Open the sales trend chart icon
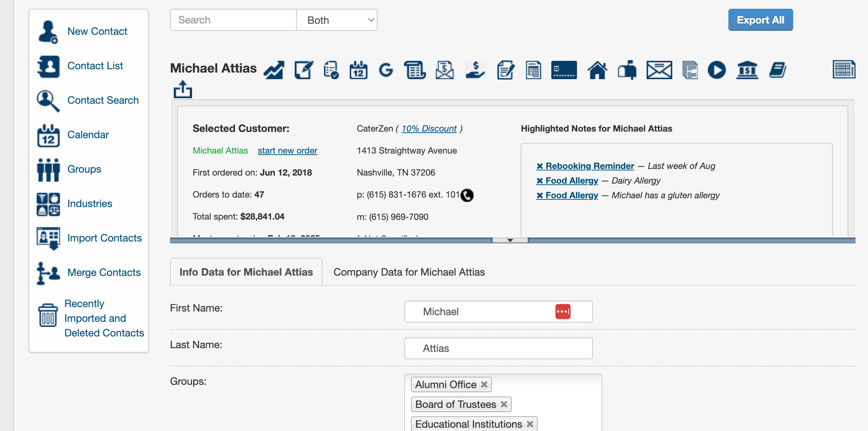 [273, 70]
